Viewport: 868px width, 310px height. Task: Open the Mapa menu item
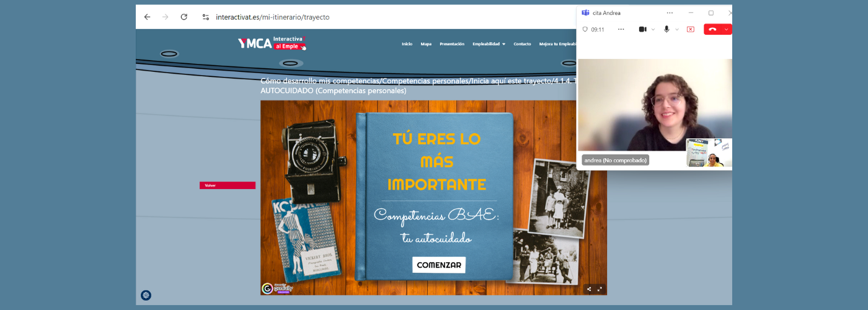coord(426,44)
